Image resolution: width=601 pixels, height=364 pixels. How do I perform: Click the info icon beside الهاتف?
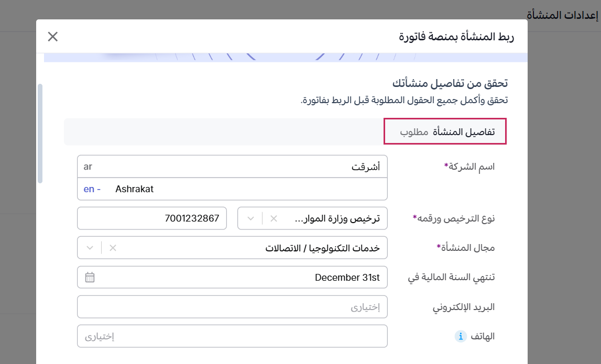[x=460, y=336]
